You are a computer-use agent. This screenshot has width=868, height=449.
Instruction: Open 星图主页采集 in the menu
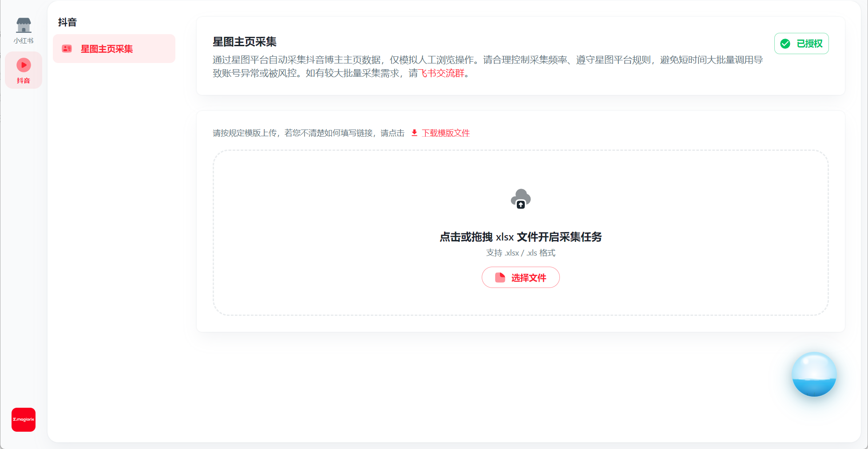[114, 49]
